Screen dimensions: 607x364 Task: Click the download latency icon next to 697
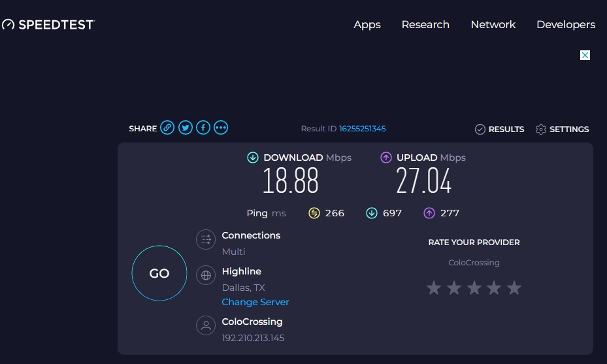pos(372,213)
